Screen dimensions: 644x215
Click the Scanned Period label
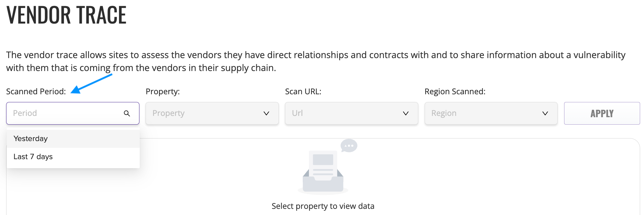click(x=36, y=92)
